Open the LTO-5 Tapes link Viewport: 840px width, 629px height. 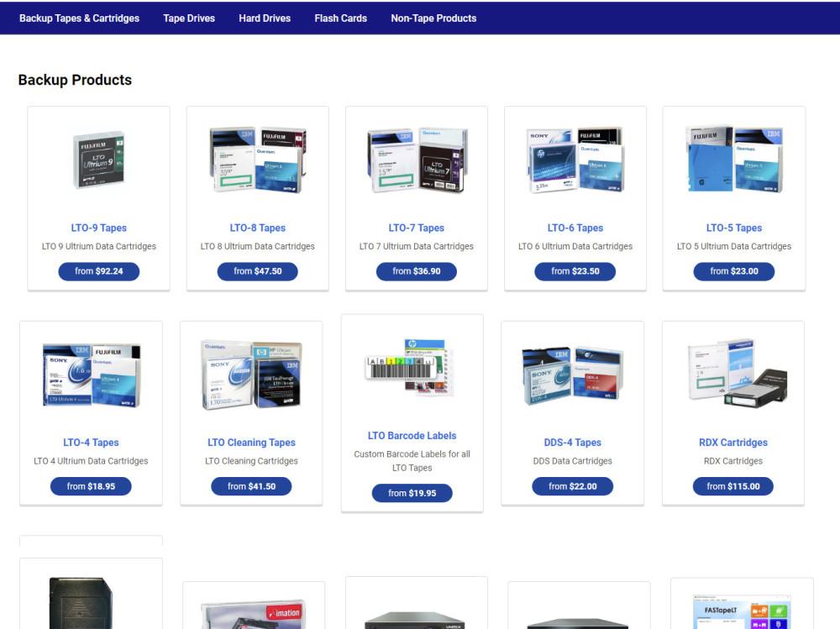[x=734, y=228]
